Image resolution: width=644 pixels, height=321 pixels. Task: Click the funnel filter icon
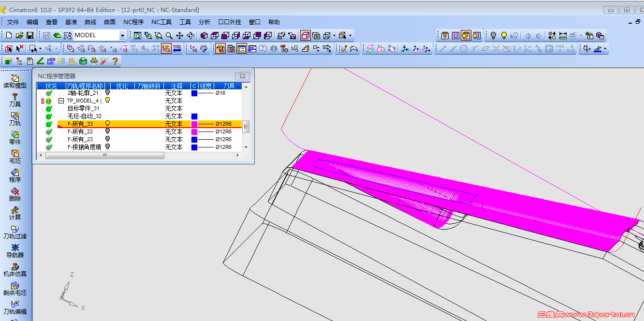click(204, 48)
